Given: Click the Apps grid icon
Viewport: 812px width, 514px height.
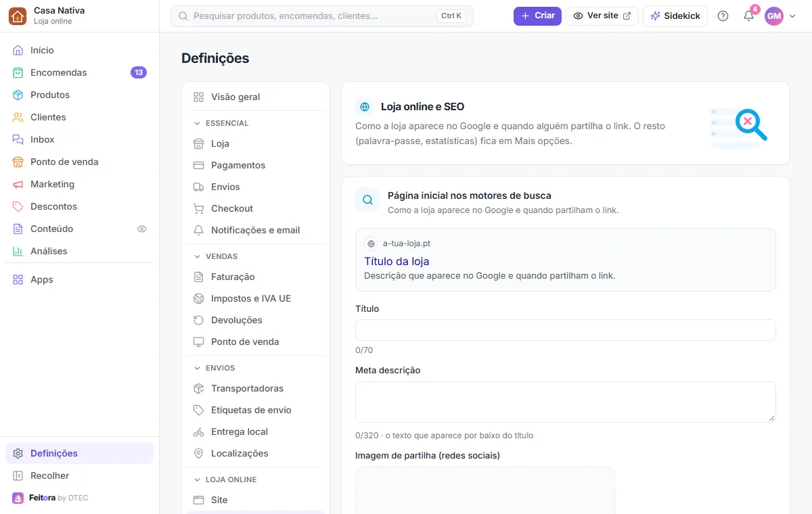Looking at the screenshot, I should pos(18,279).
